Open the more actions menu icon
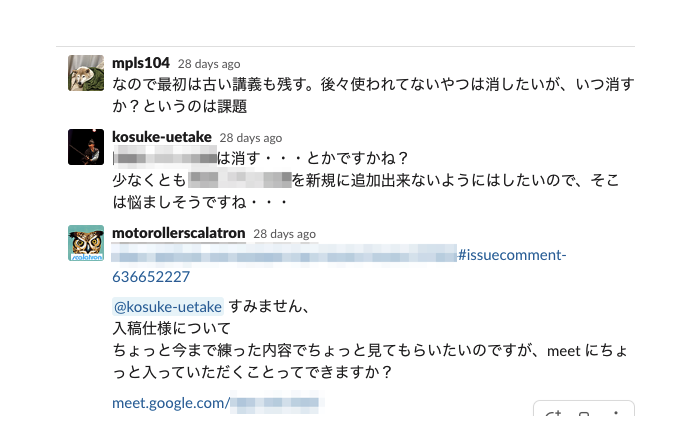 pos(615,414)
